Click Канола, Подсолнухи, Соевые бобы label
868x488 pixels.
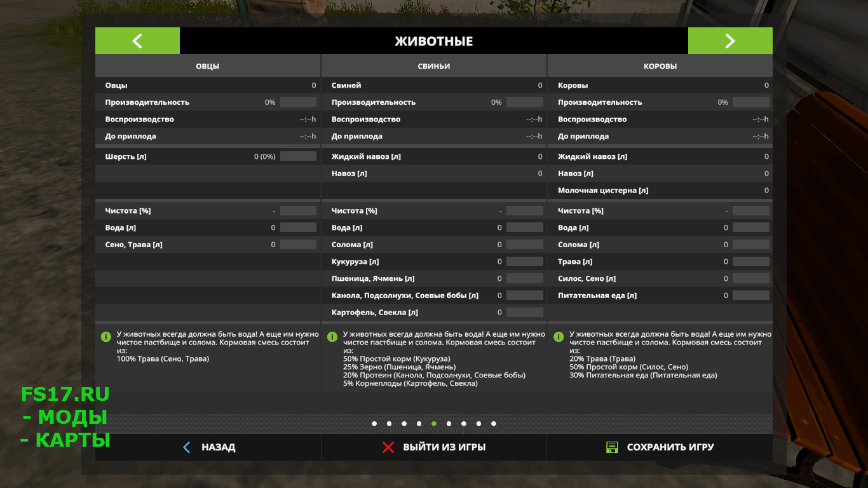point(405,295)
